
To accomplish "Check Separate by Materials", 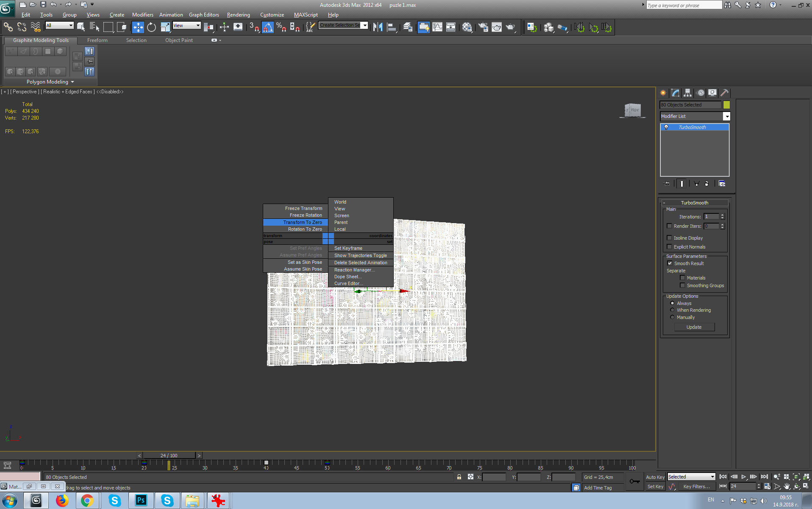I will 682,278.
